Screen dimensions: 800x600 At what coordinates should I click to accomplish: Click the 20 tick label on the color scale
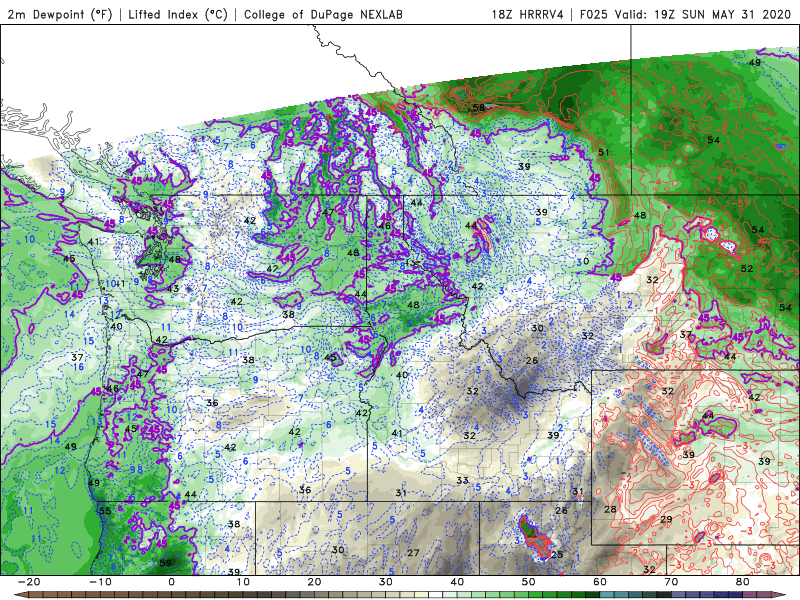point(315,582)
